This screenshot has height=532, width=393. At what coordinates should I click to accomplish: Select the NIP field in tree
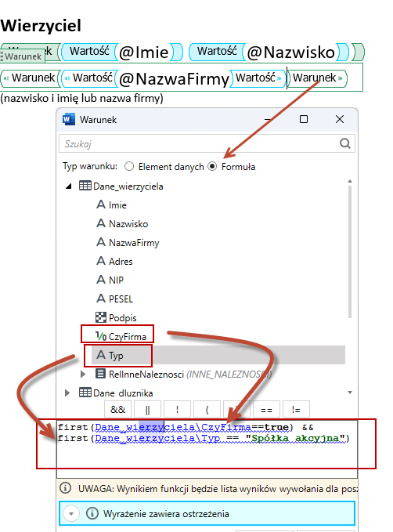point(117,280)
